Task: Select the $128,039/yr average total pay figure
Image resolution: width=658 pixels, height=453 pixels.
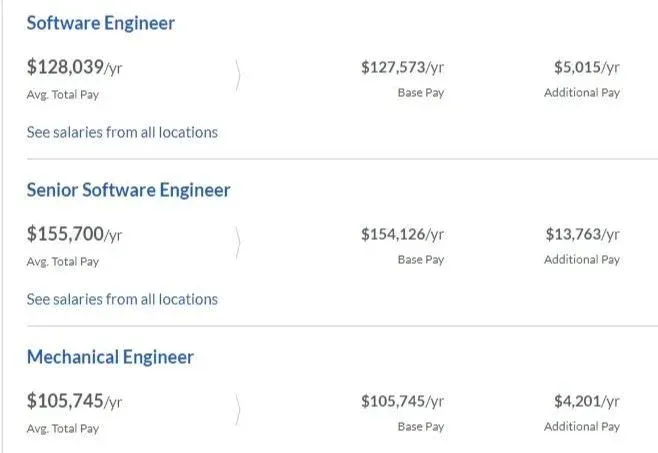Action: pos(74,68)
